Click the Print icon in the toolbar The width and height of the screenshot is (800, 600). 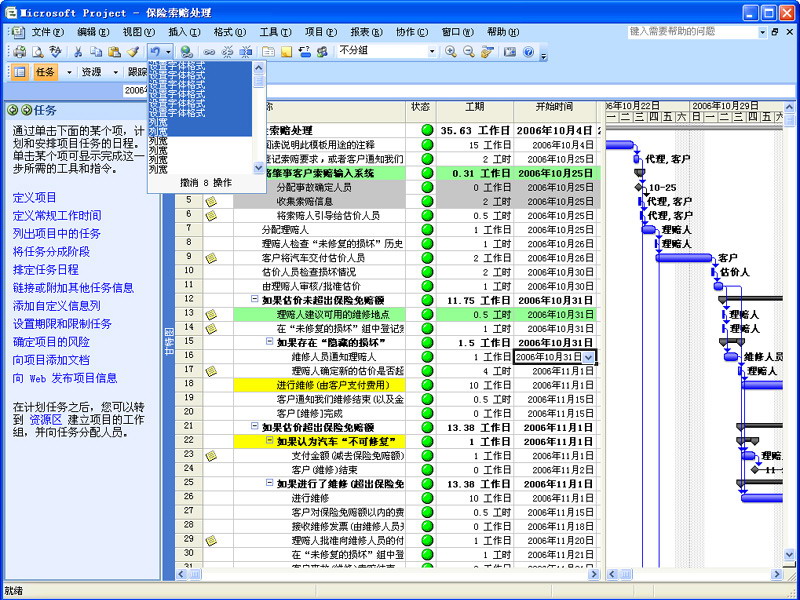[x=20, y=52]
